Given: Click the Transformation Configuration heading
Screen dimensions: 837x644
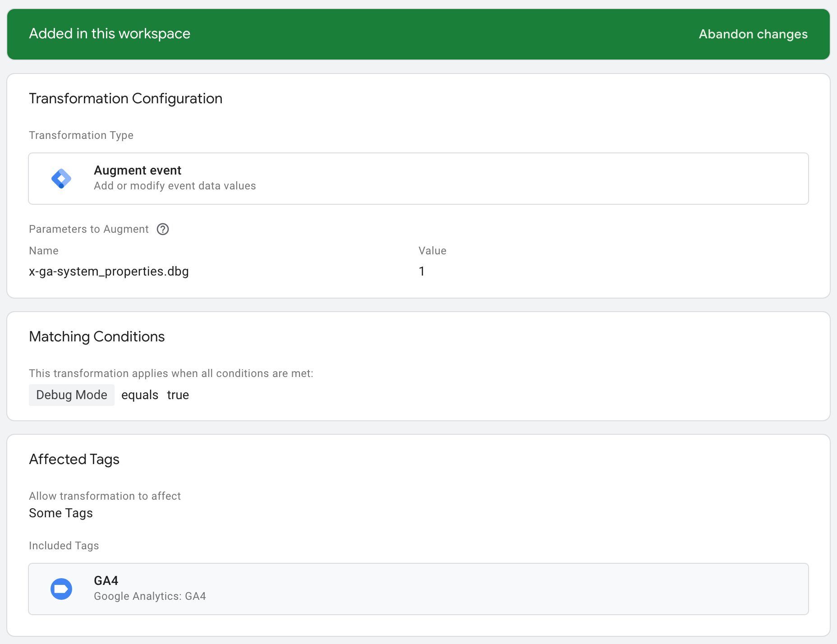Looking at the screenshot, I should 126,98.
